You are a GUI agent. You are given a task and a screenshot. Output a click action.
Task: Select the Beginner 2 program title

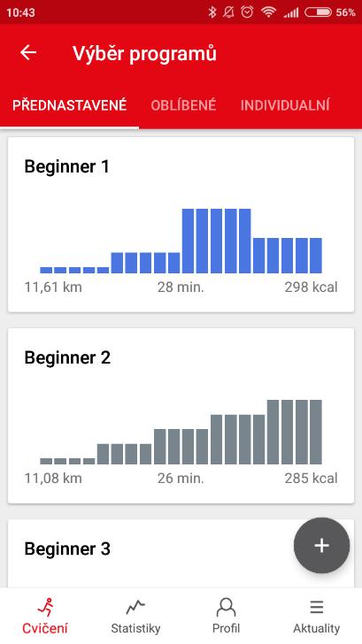(x=67, y=357)
